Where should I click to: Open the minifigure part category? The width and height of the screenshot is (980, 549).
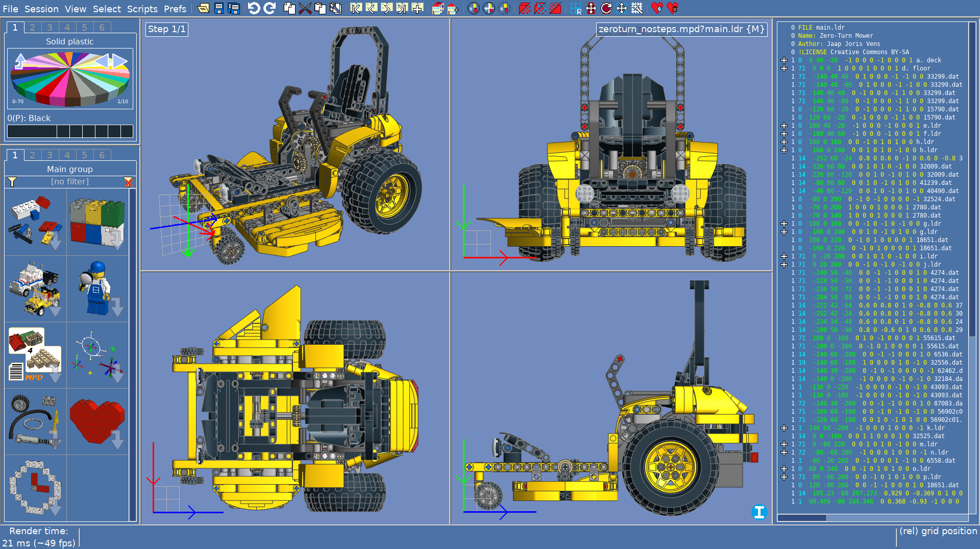click(97, 289)
